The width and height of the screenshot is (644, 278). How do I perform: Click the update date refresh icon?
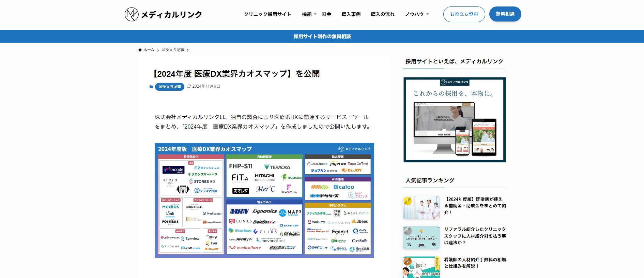189,86
